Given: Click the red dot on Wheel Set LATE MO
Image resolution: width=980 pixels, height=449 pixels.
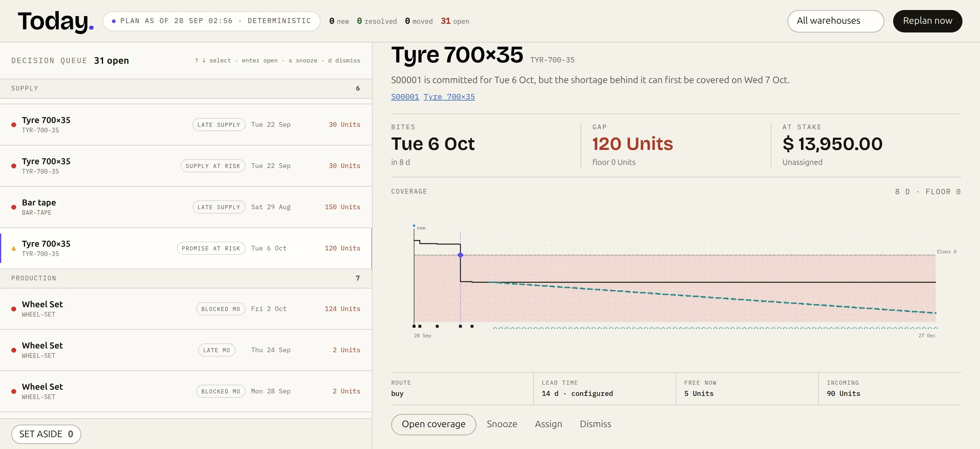Looking at the screenshot, I should 14,350.
